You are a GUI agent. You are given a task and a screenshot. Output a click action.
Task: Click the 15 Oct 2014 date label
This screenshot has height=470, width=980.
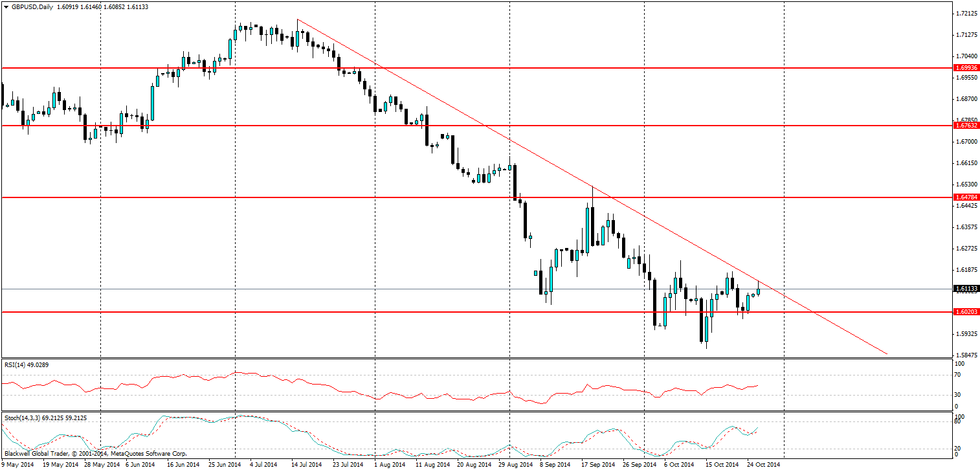[x=722, y=464]
